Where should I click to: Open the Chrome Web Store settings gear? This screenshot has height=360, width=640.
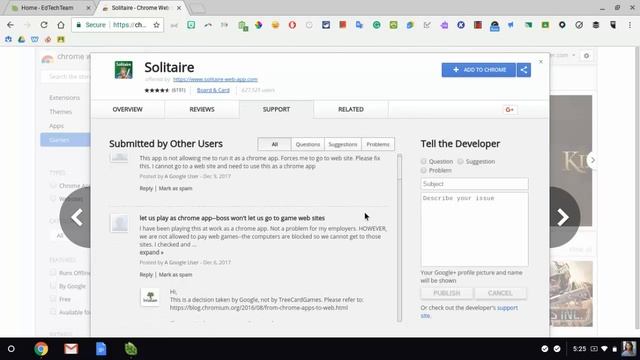(587, 56)
